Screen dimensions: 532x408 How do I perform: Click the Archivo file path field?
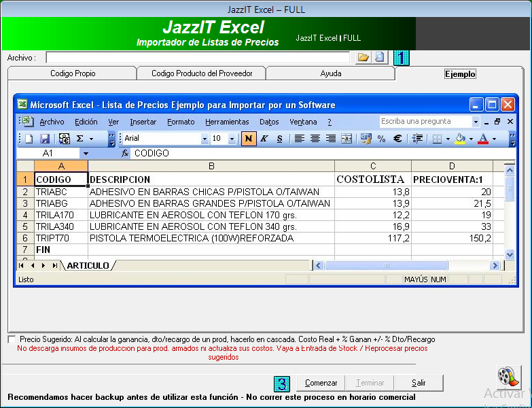coord(198,58)
